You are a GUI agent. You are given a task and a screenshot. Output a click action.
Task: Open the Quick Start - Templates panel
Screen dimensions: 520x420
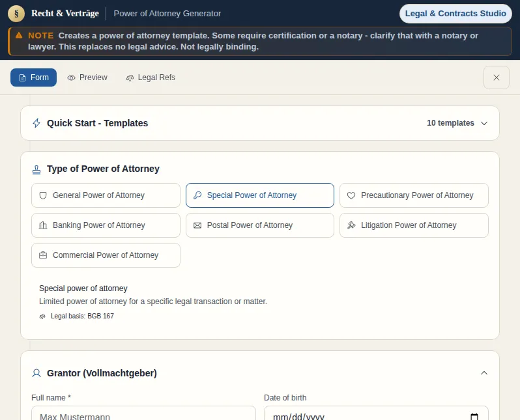coord(260,123)
